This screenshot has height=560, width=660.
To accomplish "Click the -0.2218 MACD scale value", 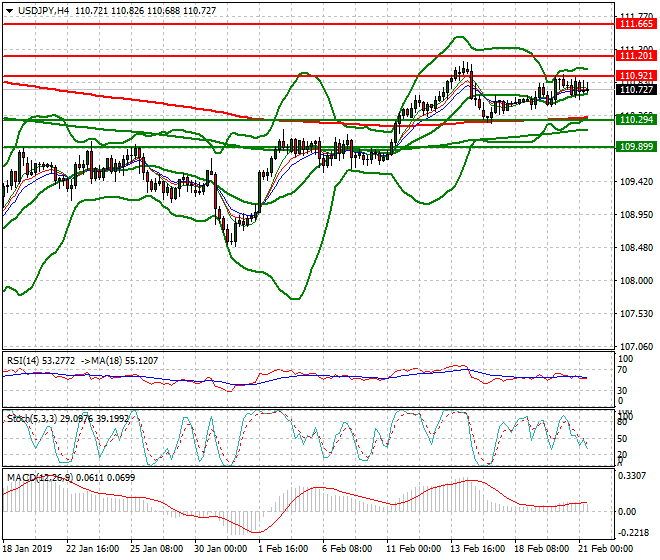I will click(632, 533).
